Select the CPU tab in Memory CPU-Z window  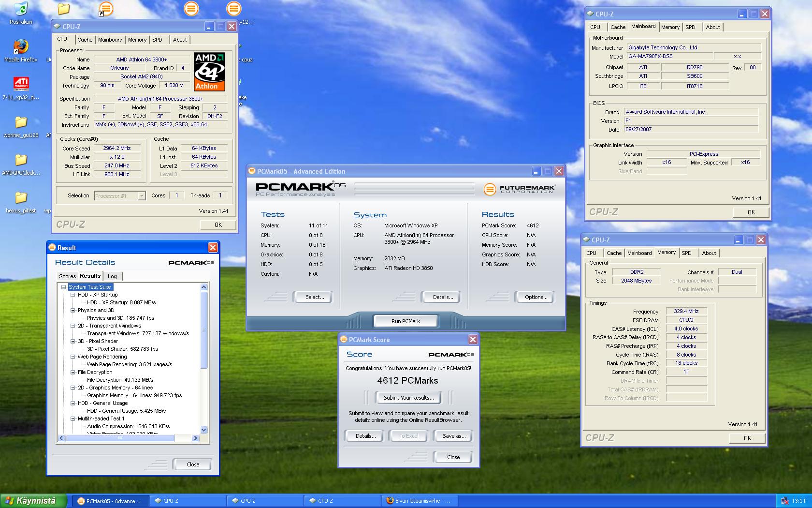(592, 253)
